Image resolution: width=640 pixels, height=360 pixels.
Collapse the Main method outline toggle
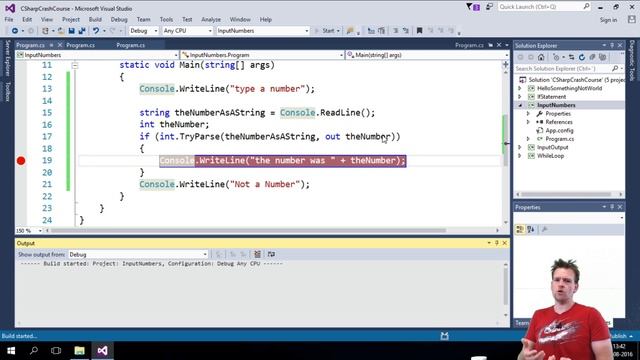(75, 65)
